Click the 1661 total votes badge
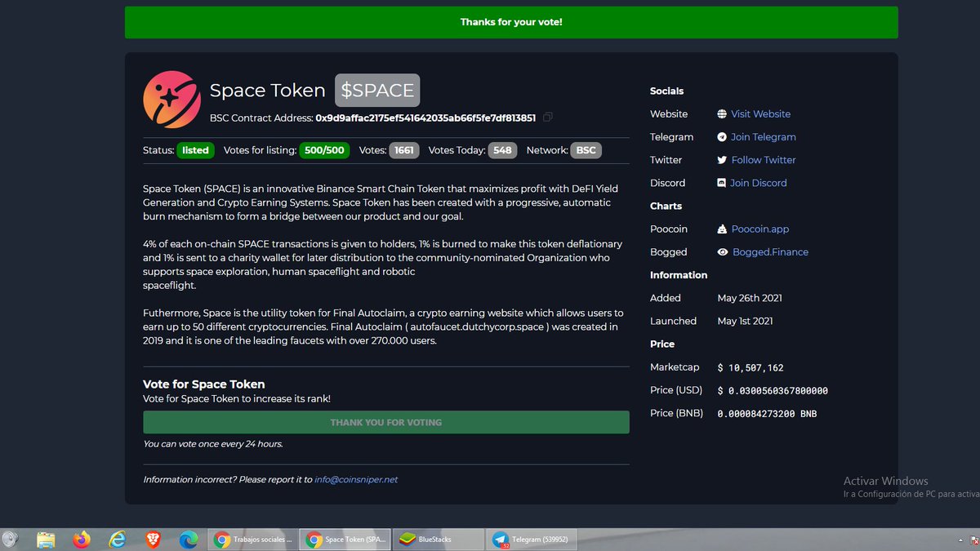Image resolution: width=980 pixels, height=551 pixels. 403,150
